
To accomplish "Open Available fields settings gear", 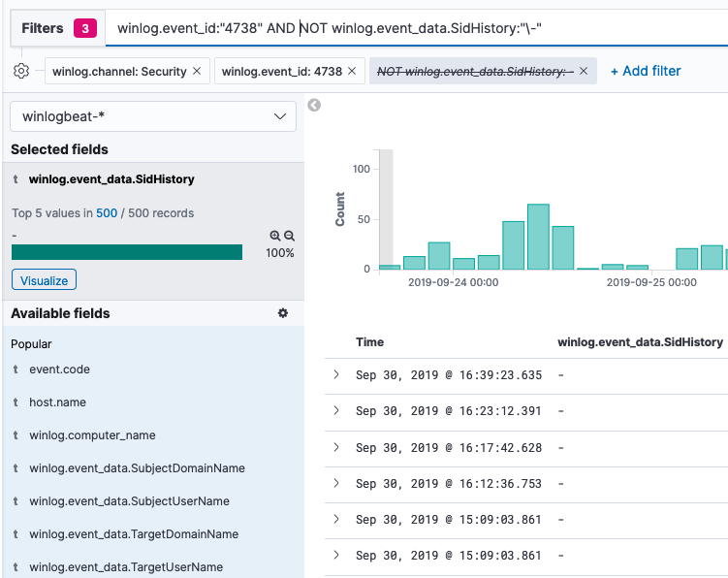I will point(283,313).
